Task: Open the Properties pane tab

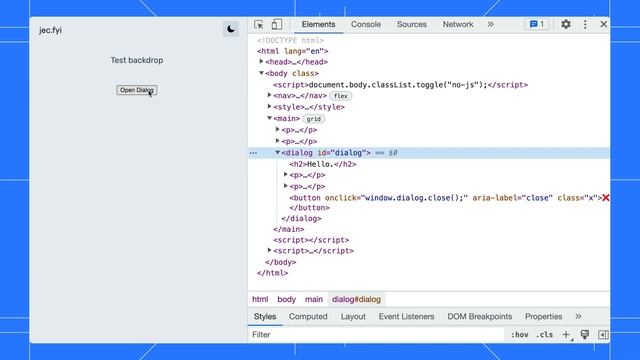Action: pyautogui.click(x=543, y=317)
